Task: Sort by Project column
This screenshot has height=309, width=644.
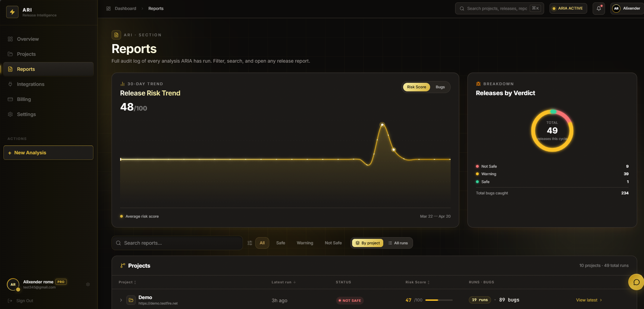Action: 127,282
